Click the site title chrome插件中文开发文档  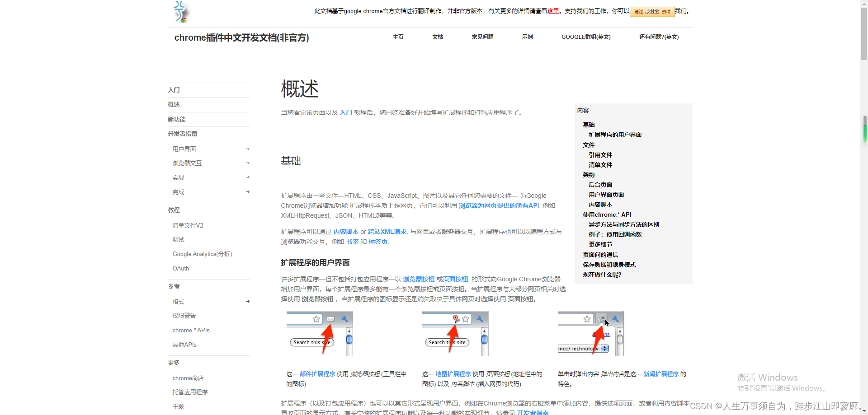(x=241, y=37)
